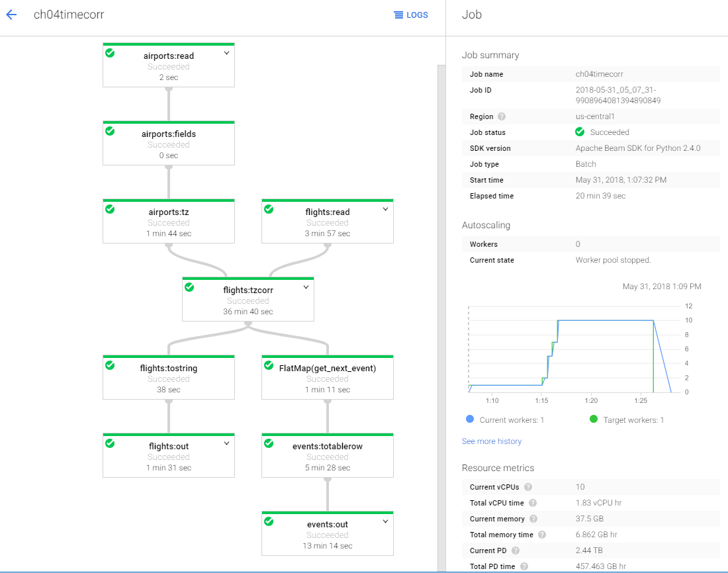Expand the events:out step chevron
728x573 pixels.
tap(385, 521)
